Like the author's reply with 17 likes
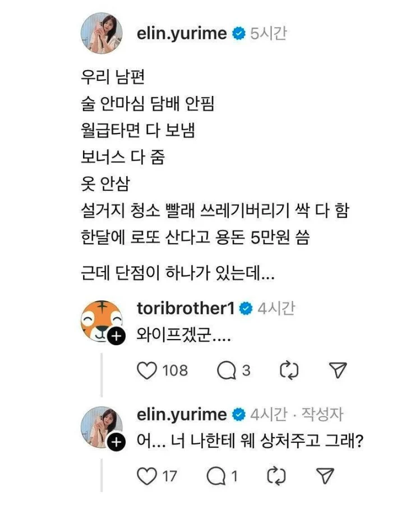Viewport: 420px width, 523px height. [x=147, y=476]
